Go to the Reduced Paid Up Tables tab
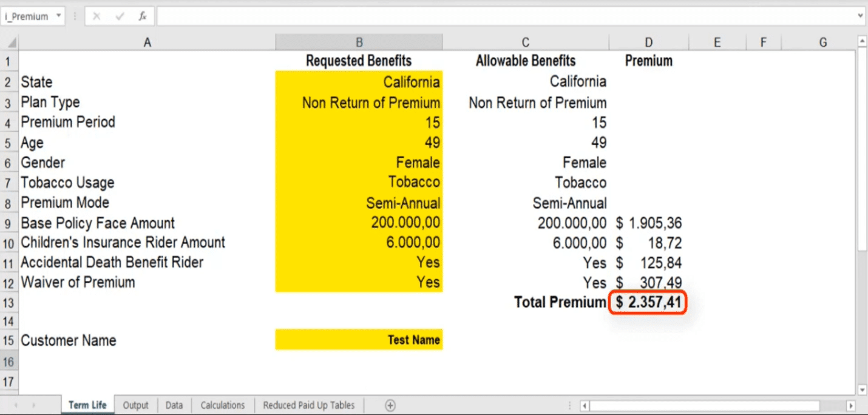The height and width of the screenshot is (415, 868). (308, 405)
